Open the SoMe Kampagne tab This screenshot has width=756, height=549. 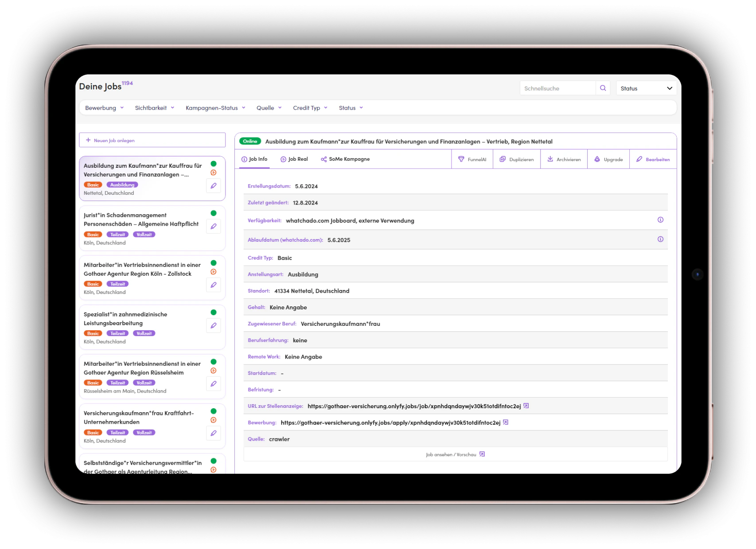tap(345, 159)
